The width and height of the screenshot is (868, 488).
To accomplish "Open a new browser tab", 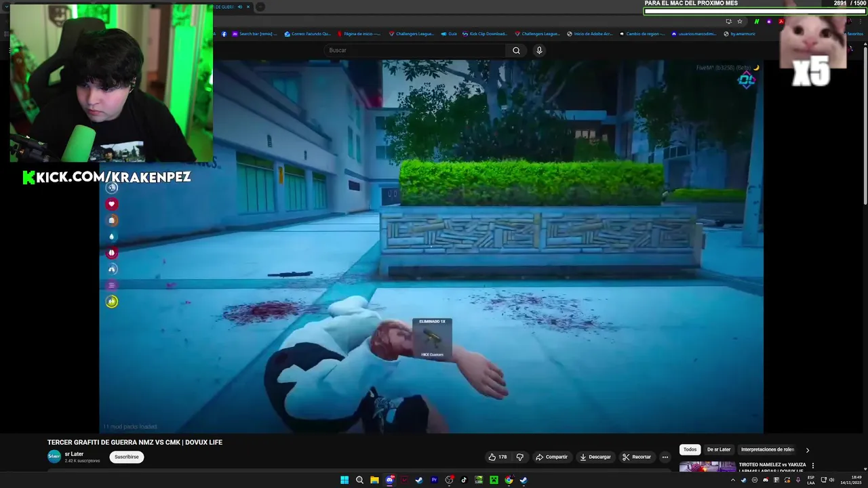I will [x=260, y=7].
